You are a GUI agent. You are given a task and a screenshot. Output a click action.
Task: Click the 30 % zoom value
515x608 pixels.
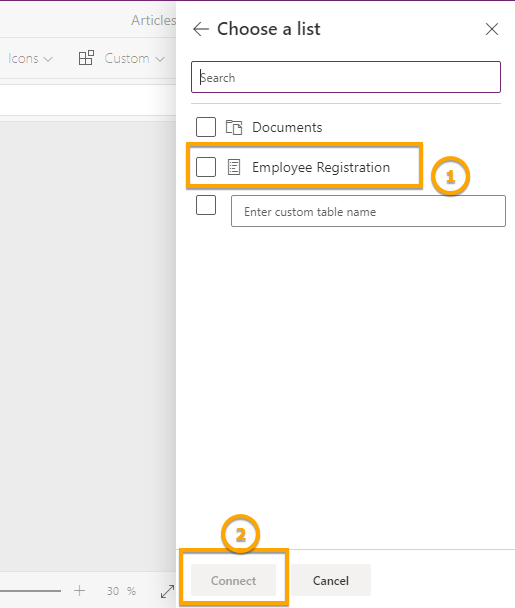[121, 591]
